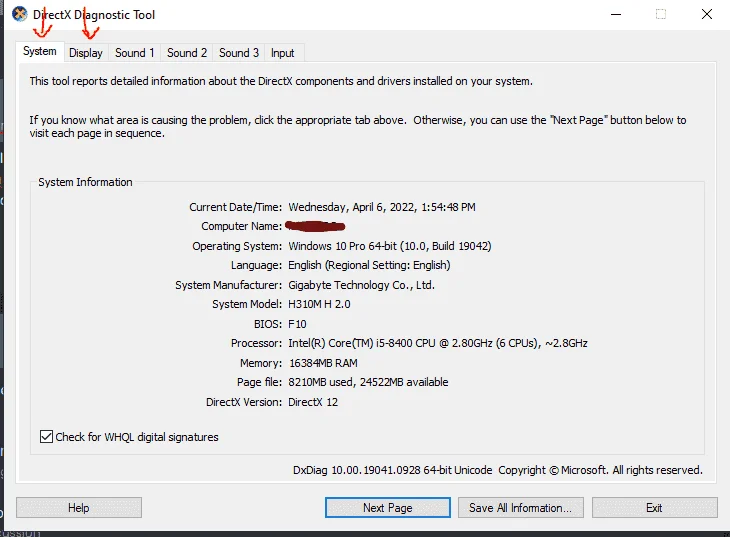
Task: Click the 16384MB RAM memory value
Action: (323, 363)
